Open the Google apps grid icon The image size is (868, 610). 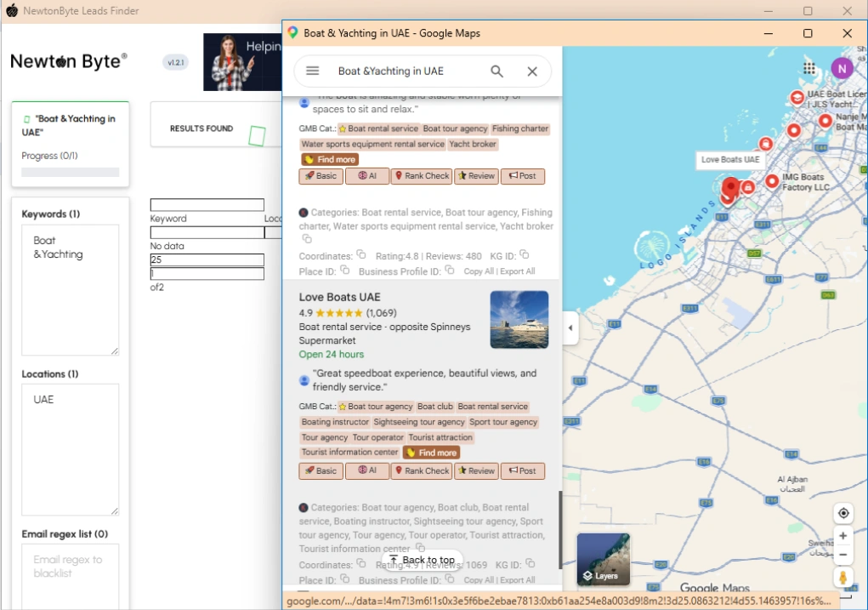[808, 68]
